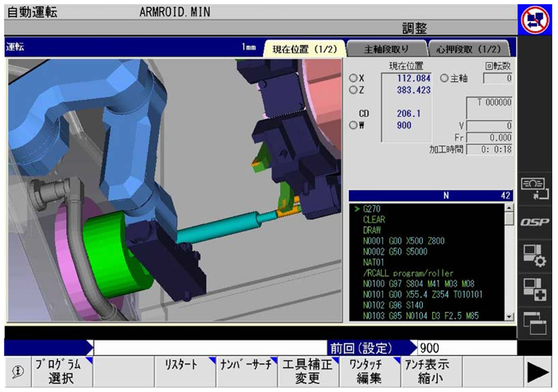This screenshot has width=558, height=392.
Task: Switch to 主軸段取り tab
Action: (386, 49)
